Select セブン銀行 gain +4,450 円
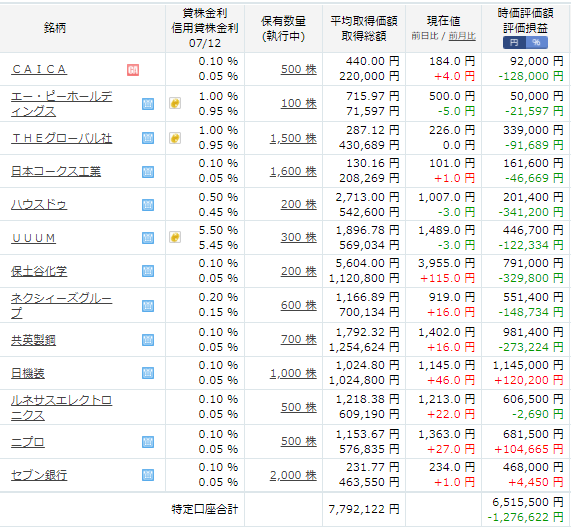The width and height of the screenshot is (571, 527). (x=536, y=482)
